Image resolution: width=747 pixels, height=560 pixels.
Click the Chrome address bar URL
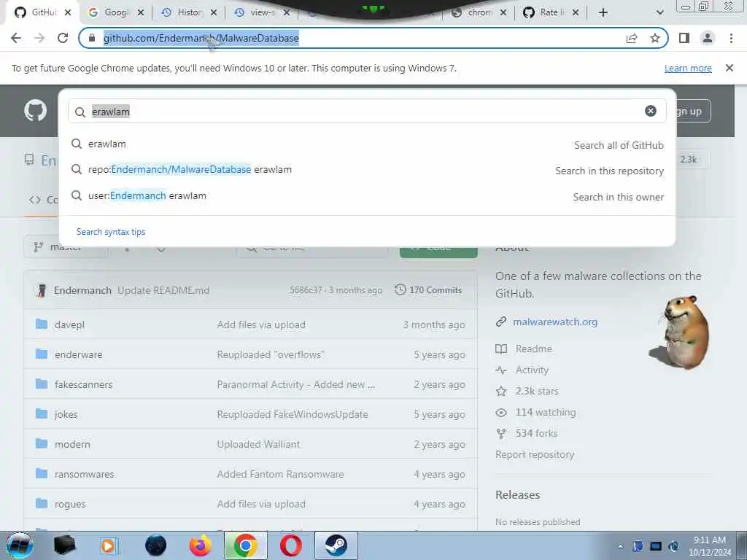pos(201,38)
